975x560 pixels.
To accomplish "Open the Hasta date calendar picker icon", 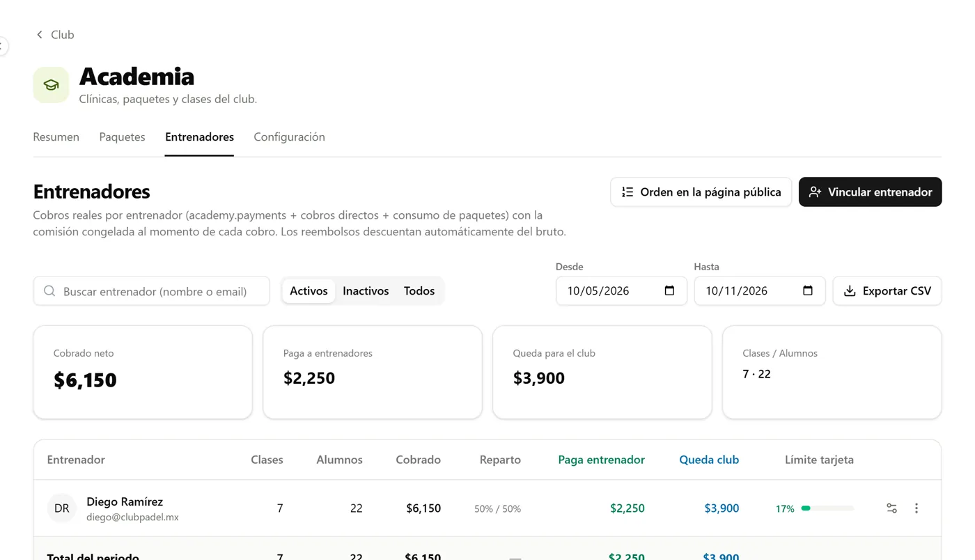I will [808, 290].
